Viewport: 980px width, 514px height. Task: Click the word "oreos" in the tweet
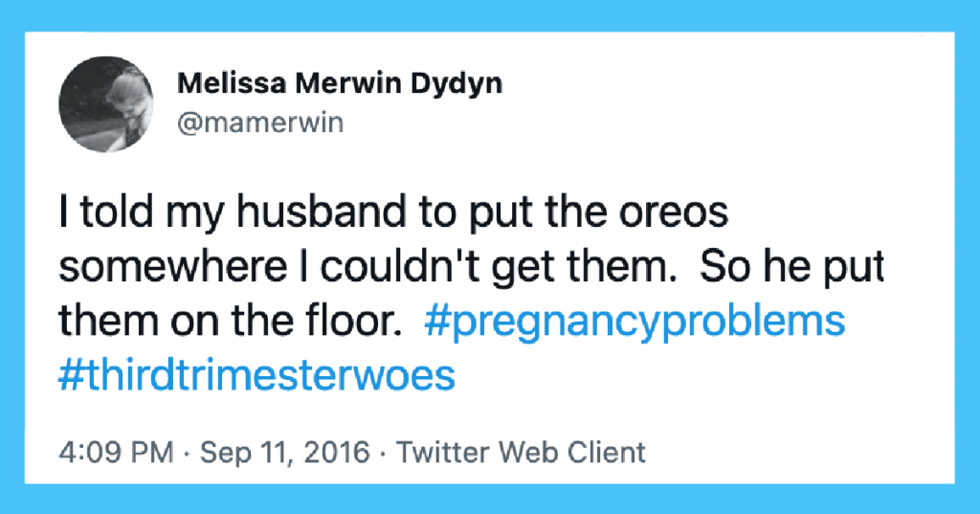[673, 212]
